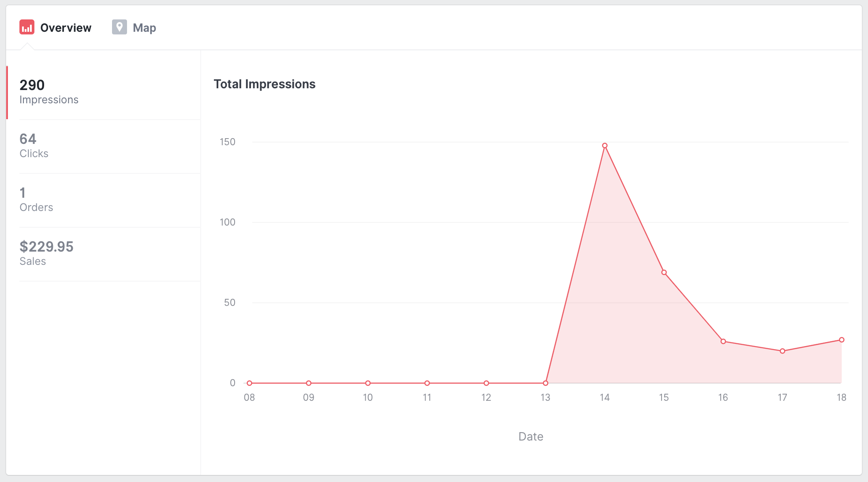This screenshot has width=868, height=482.
Task: Show the $229.95 Sales metric
Action: pos(46,253)
